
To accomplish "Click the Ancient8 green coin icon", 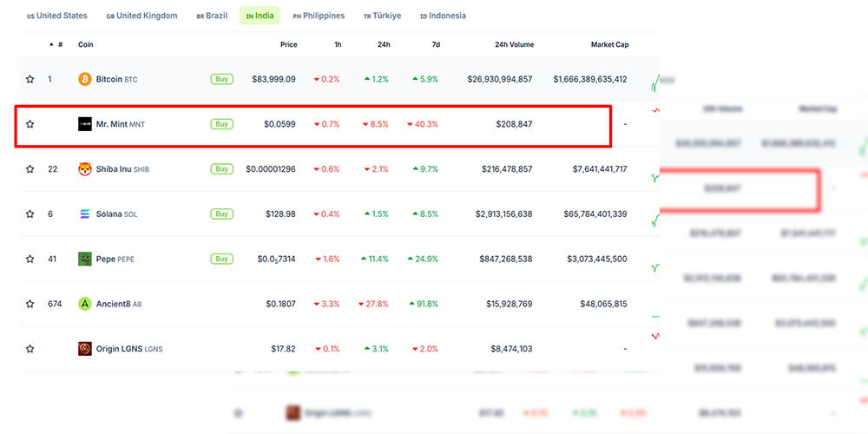I will point(85,303).
